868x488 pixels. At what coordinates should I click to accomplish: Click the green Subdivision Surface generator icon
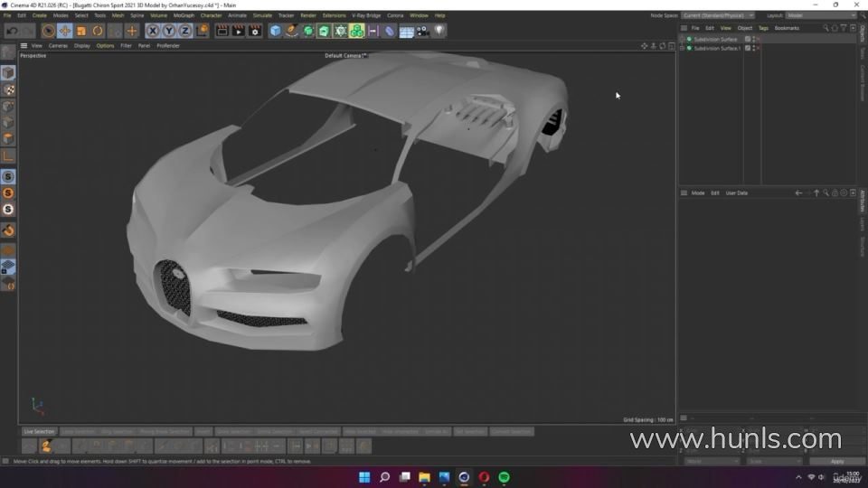click(308, 31)
